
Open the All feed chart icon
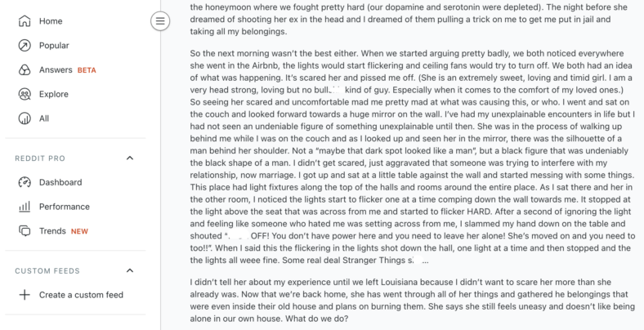pos(25,118)
